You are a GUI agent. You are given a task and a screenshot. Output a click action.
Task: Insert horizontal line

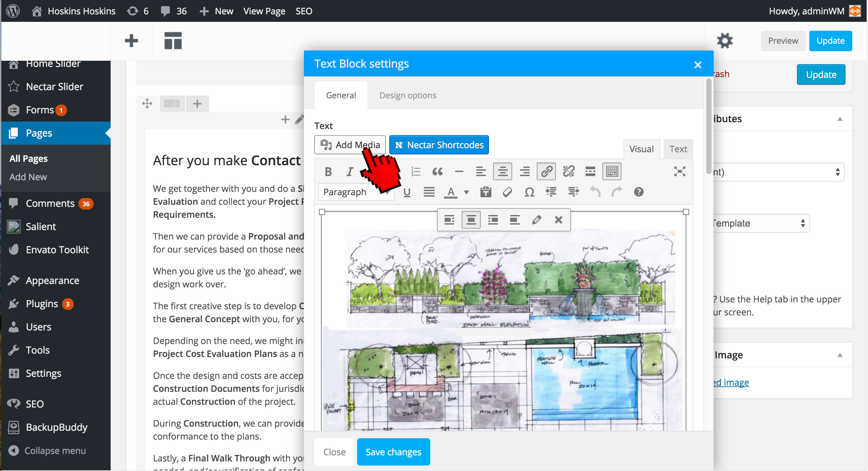click(459, 171)
